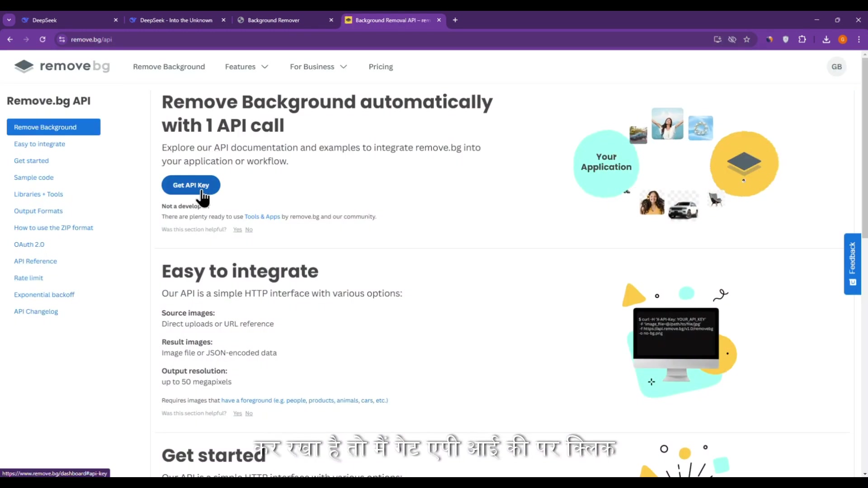
Task: Switch to DeepSeek - Into the Unknown tab
Action: [176, 20]
